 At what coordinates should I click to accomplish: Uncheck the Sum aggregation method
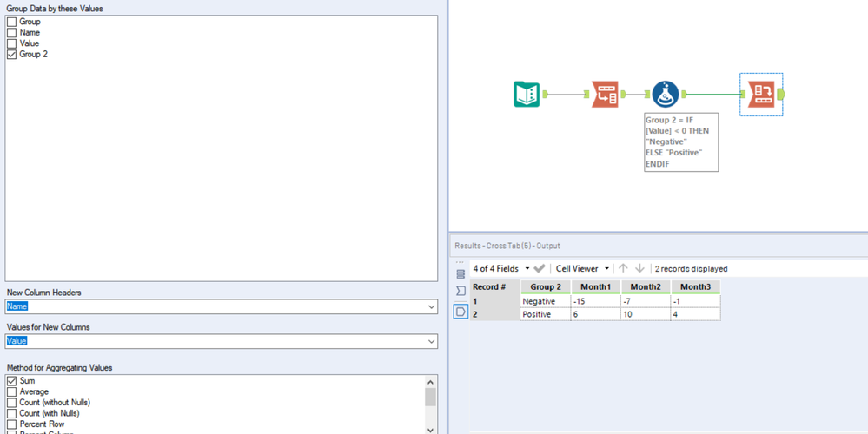tap(11, 381)
